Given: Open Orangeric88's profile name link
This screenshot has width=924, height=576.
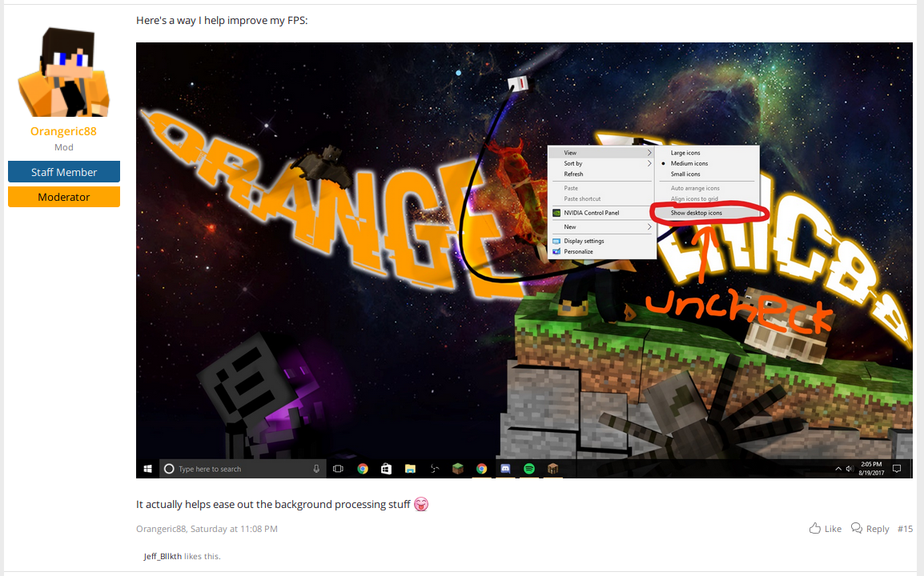Looking at the screenshot, I should tap(63, 130).
